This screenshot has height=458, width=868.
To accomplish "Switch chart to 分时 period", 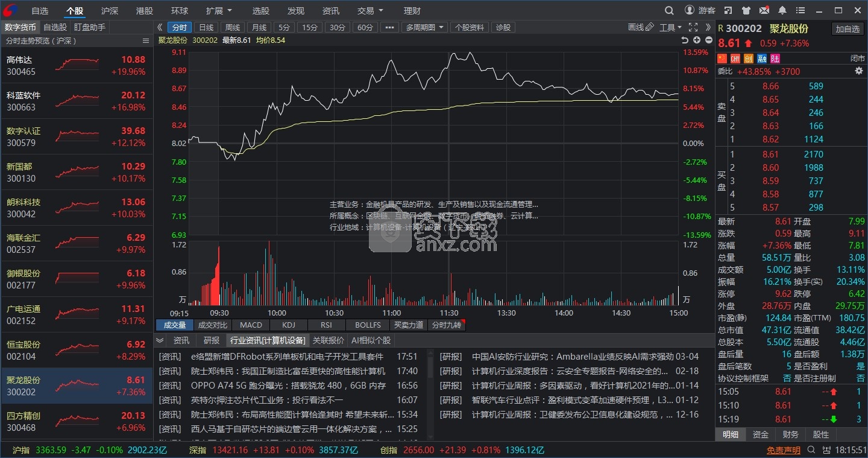I will [x=180, y=27].
